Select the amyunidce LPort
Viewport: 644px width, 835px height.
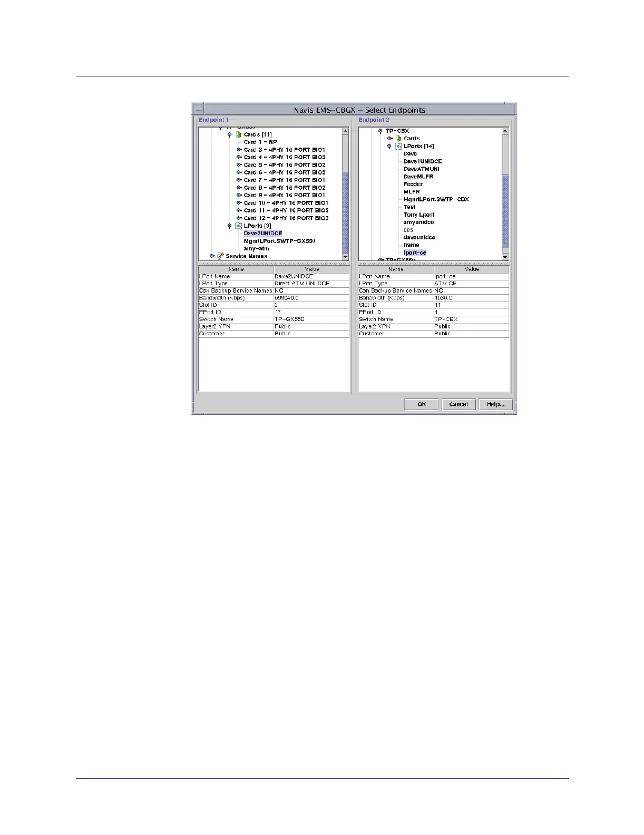click(419, 222)
